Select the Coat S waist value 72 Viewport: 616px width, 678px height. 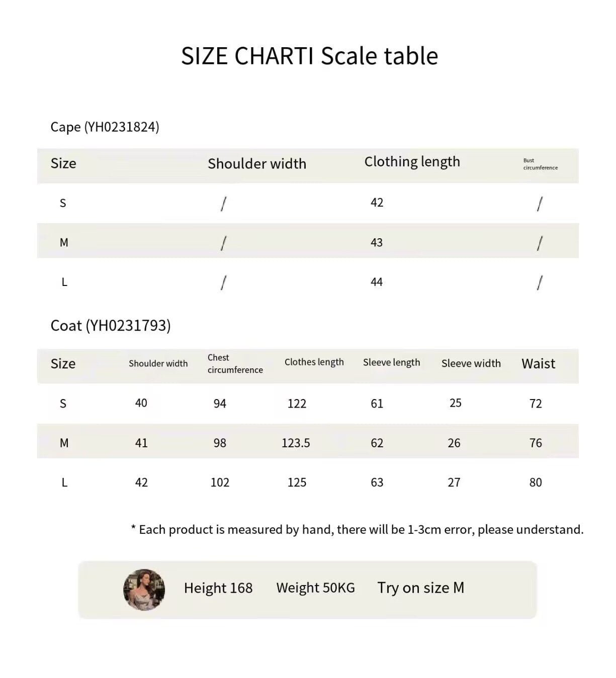[536, 404]
